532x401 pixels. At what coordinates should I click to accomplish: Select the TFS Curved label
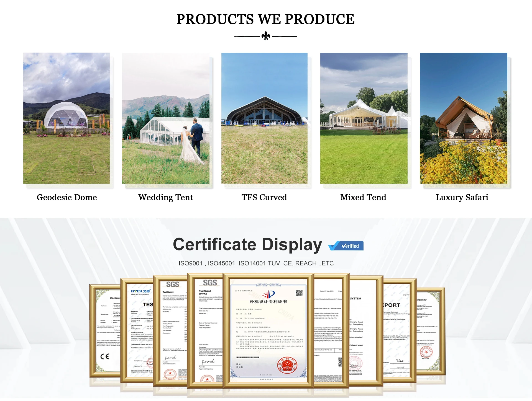tap(264, 197)
